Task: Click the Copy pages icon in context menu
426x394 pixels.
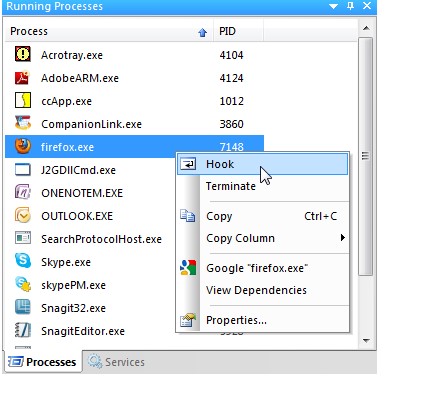Action: [x=188, y=216]
